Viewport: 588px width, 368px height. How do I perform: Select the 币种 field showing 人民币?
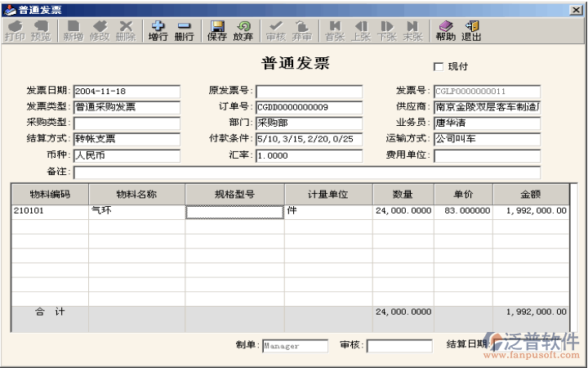127,155
